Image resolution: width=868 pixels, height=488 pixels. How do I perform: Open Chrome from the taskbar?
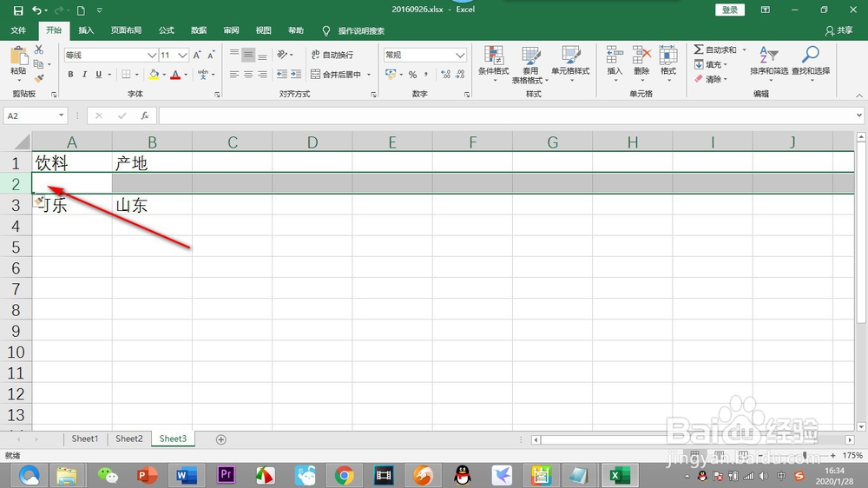click(344, 475)
